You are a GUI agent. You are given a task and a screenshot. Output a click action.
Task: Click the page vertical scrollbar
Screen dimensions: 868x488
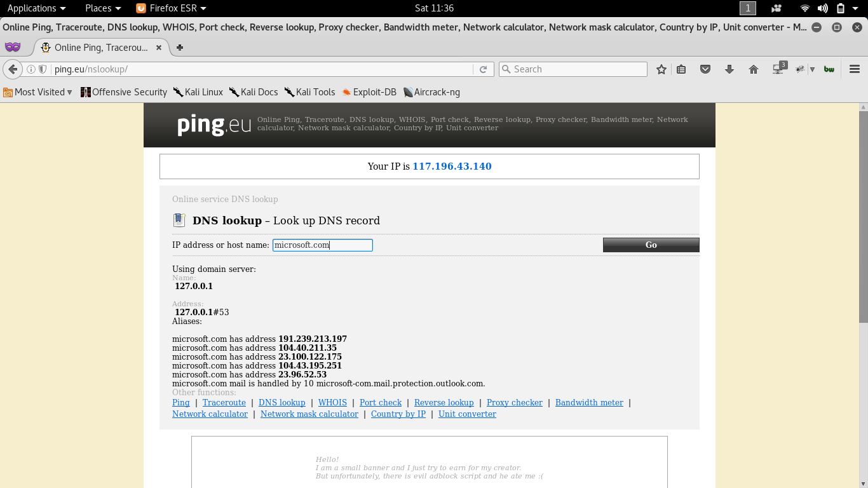tap(863, 216)
